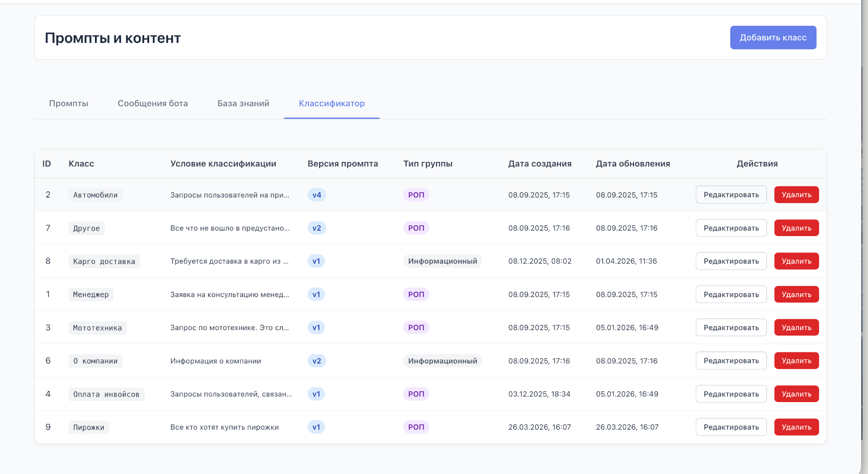The width and height of the screenshot is (868, 474).
Task: Select the Классификатор tab
Action: 332,104
